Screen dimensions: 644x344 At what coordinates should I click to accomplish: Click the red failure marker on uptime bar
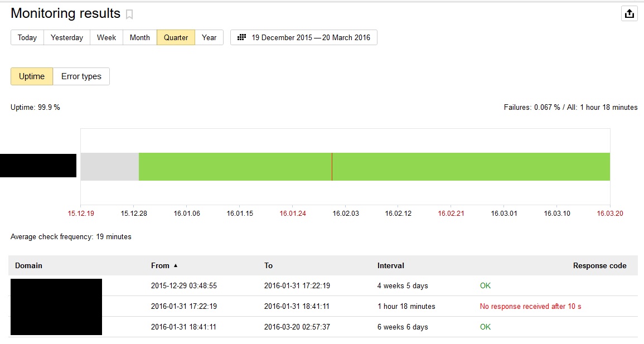coord(332,167)
